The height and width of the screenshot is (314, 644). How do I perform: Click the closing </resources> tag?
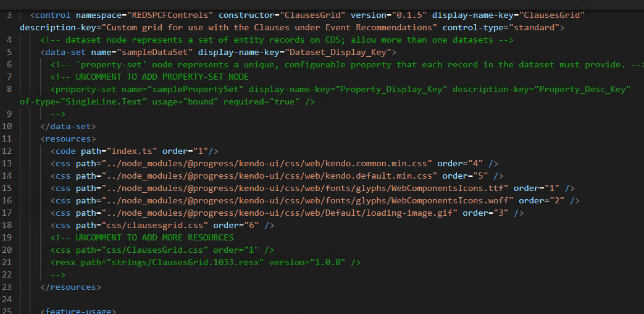(70, 287)
